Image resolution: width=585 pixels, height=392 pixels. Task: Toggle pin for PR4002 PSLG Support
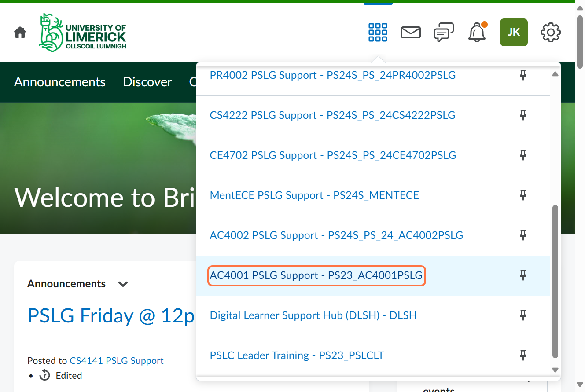(523, 75)
